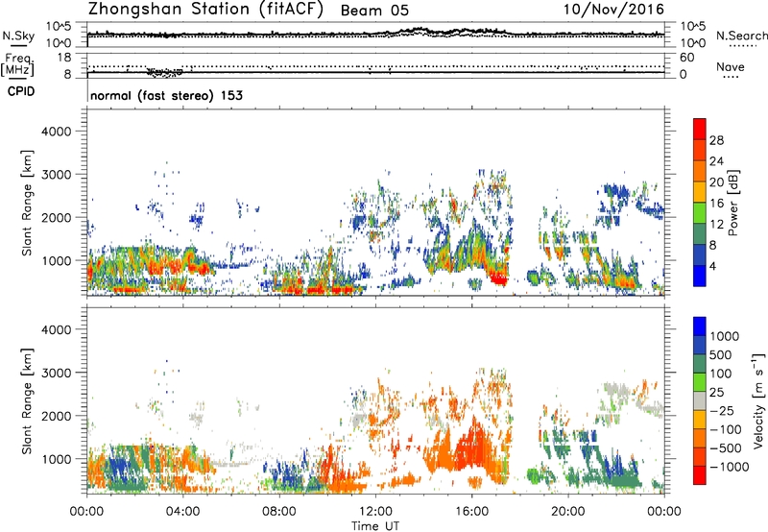Click the 100 label on velocity colorbar

(721, 374)
